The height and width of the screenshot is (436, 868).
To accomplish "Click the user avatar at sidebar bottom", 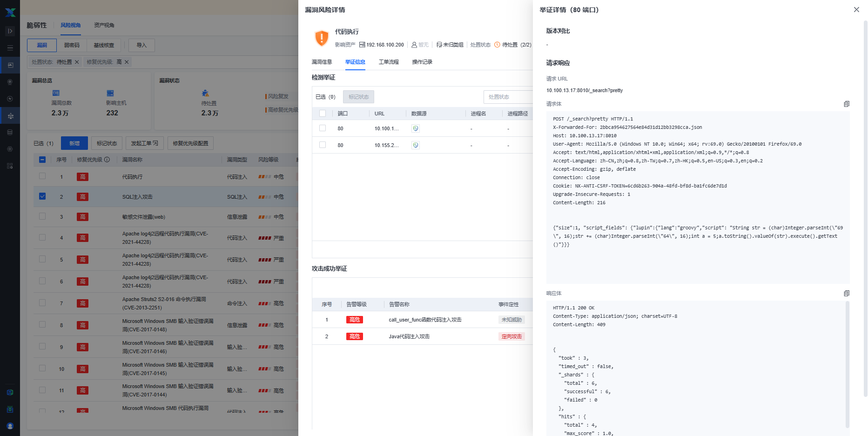I will click(10, 426).
